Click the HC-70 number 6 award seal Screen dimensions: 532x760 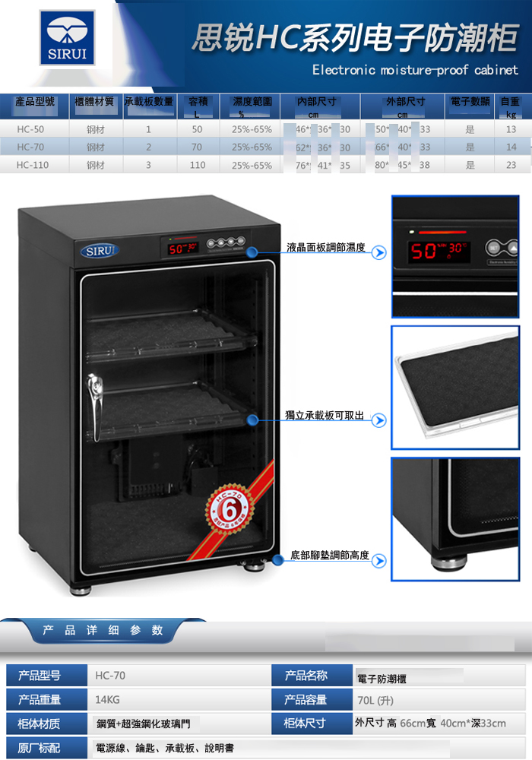pos(230,509)
